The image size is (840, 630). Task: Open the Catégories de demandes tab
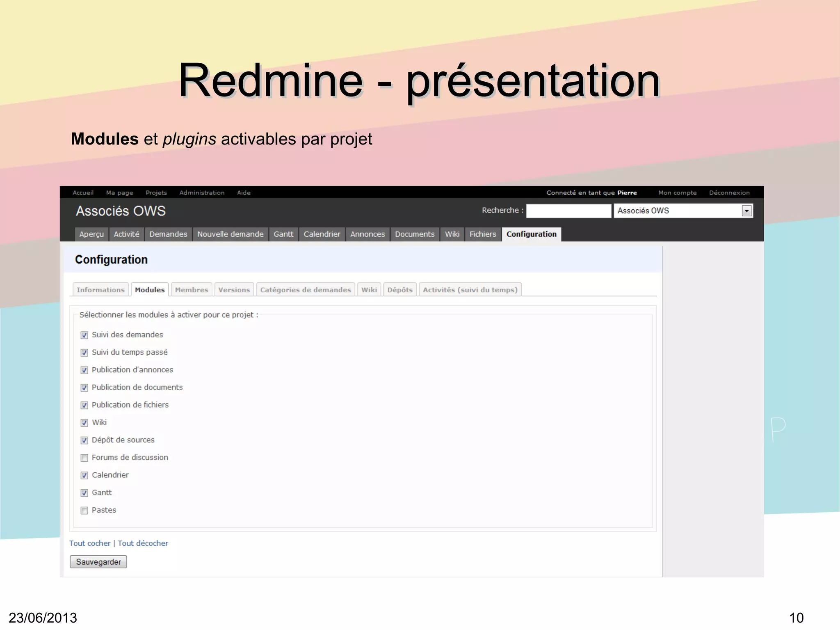306,290
